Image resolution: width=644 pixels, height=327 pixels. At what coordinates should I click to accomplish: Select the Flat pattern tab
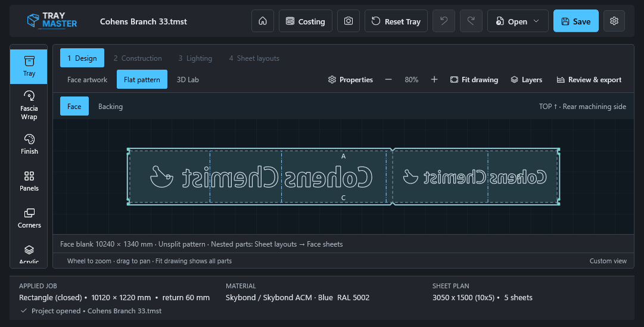[142, 79]
